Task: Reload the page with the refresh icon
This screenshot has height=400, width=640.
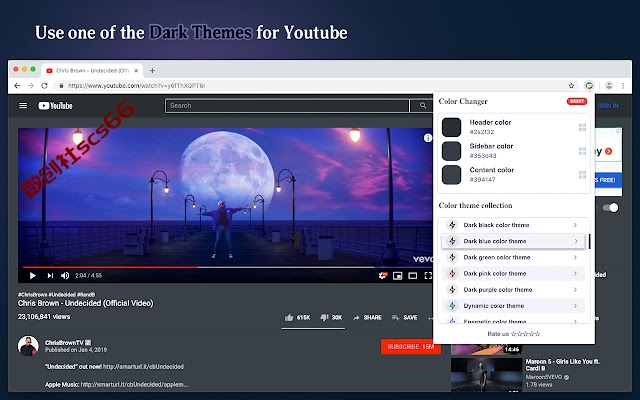Action: tap(44, 86)
